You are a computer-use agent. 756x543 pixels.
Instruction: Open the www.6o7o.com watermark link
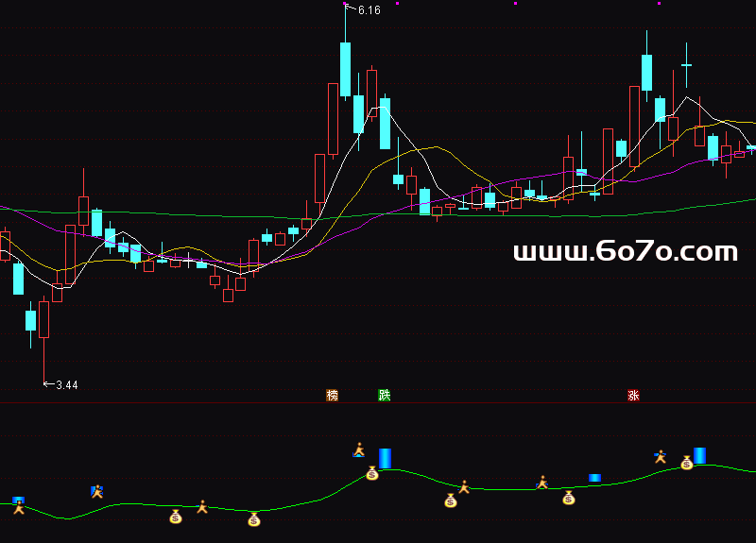pyautogui.click(x=625, y=251)
